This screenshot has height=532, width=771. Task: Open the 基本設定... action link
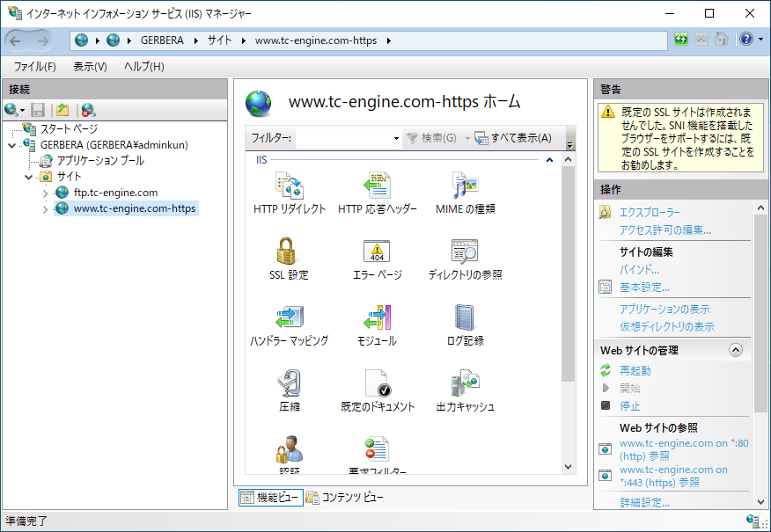[644, 287]
